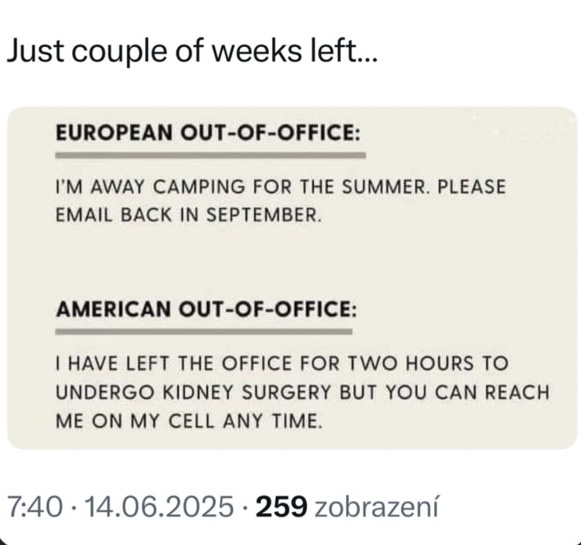Click the "EUROPEAN OUT-OF-OFFICE:" heading in image

tap(208, 132)
